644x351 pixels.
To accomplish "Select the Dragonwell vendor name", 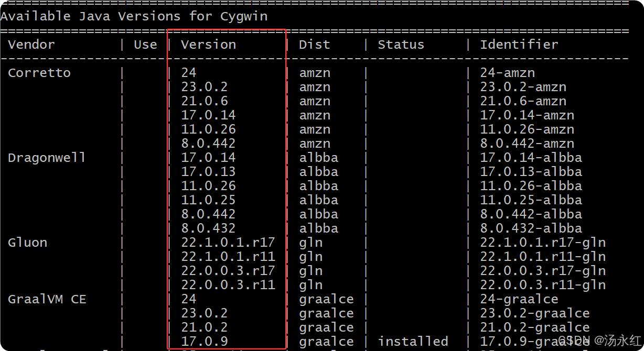I will tap(47, 158).
